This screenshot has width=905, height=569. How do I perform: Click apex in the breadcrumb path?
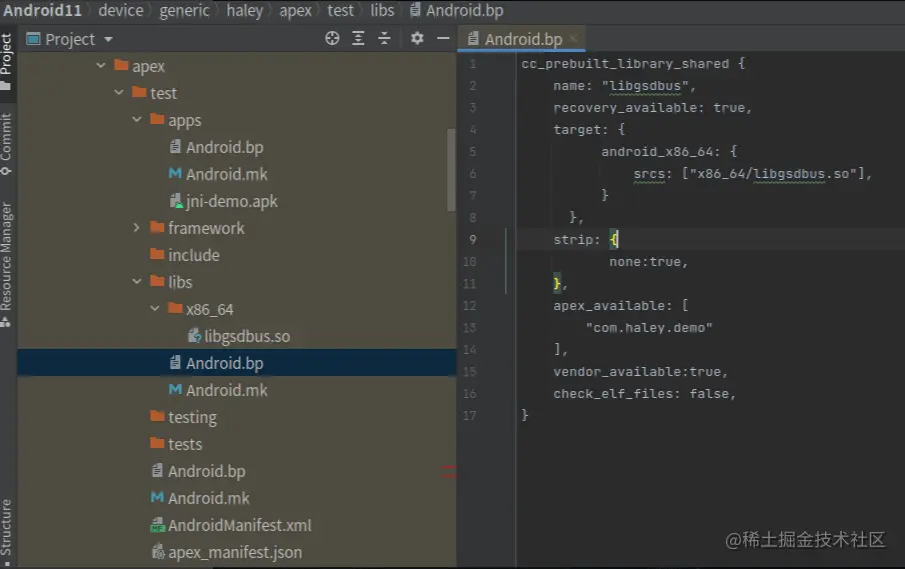coord(295,10)
